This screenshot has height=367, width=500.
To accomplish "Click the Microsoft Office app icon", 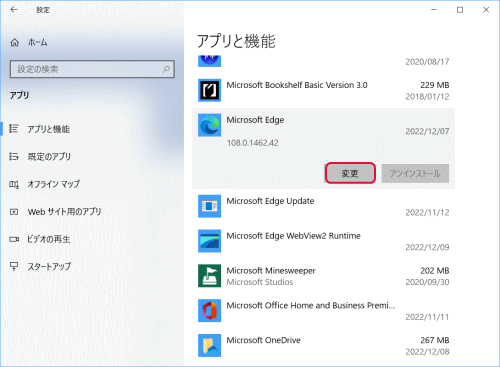I will [209, 310].
